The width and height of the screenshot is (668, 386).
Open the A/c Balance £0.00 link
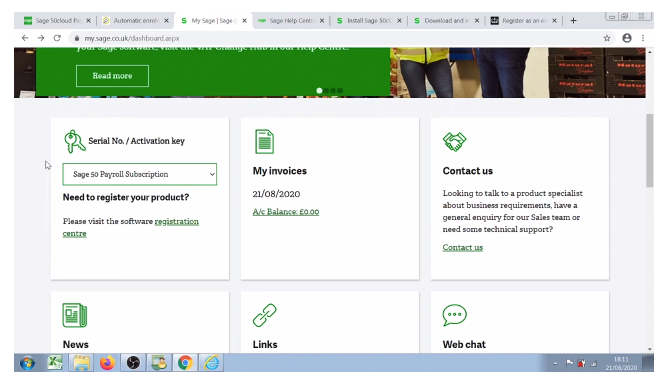tap(286, 212)
